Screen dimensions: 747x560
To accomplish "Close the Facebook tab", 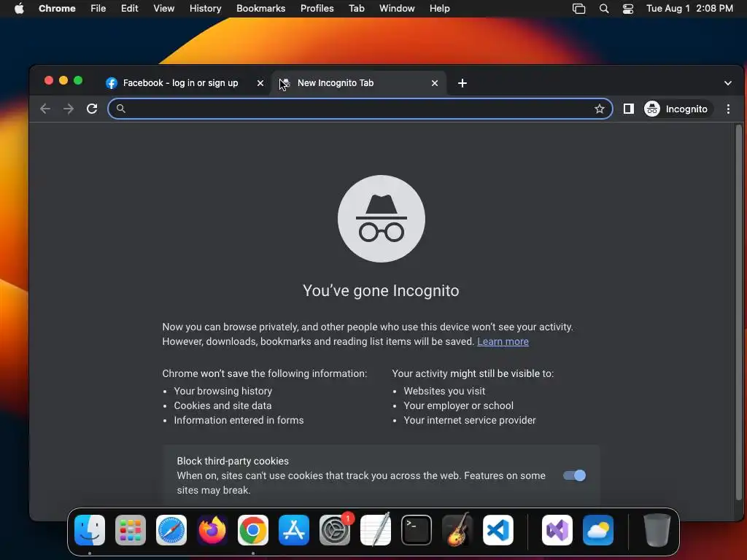I will tap(260, 83).
